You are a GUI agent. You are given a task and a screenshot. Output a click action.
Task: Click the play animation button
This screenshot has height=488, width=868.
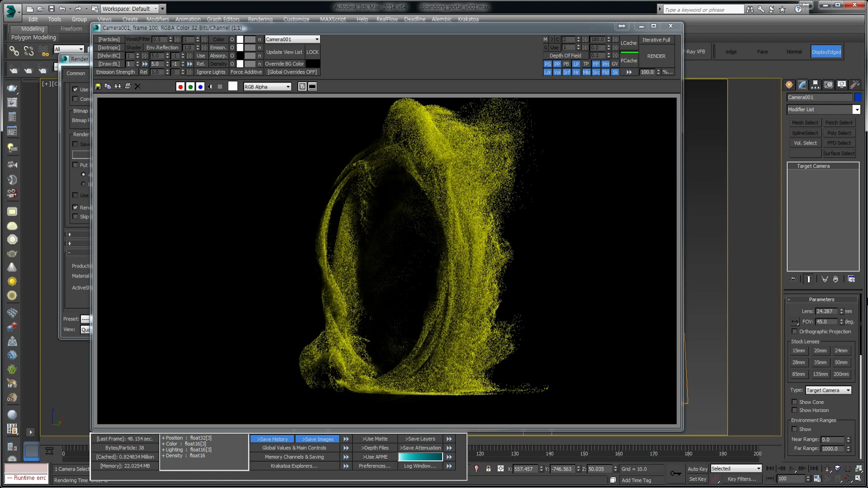click(x=792, y=468)
